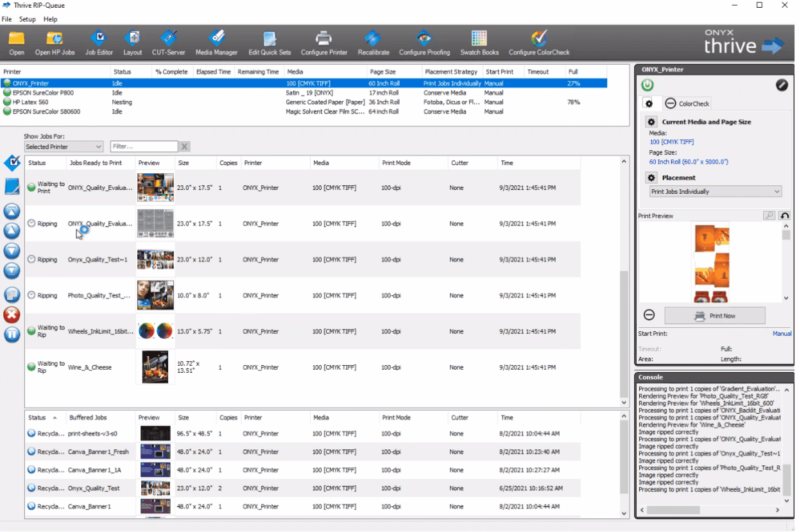Click in the job Filter text field
The image size is (799, 532).
click(x=143, y=147)
